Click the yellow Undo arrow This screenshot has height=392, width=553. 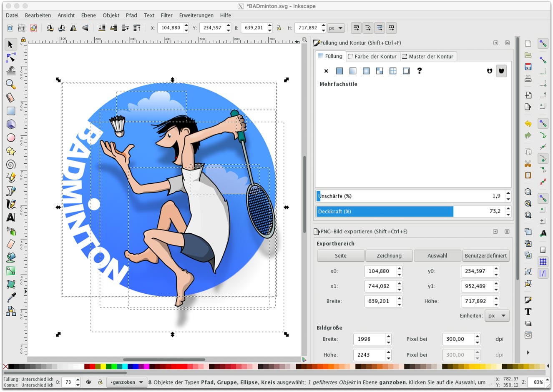click(528, 124)
